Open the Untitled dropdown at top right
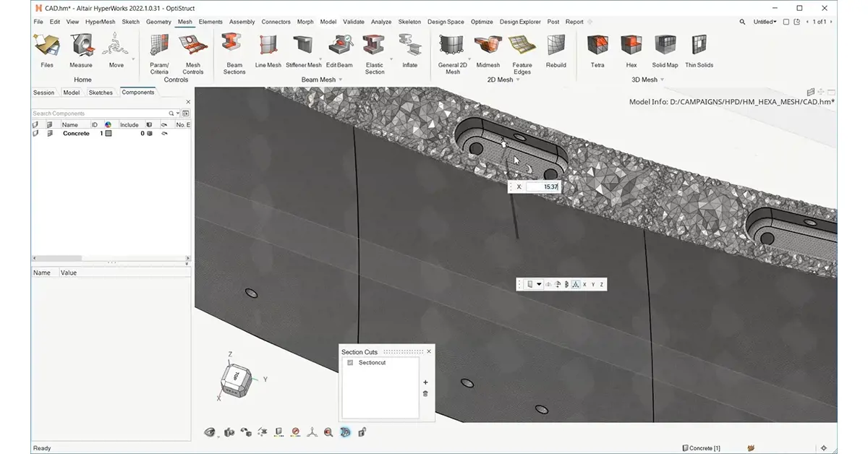Viewport: 868px width, 454px height. click(765, 22)
